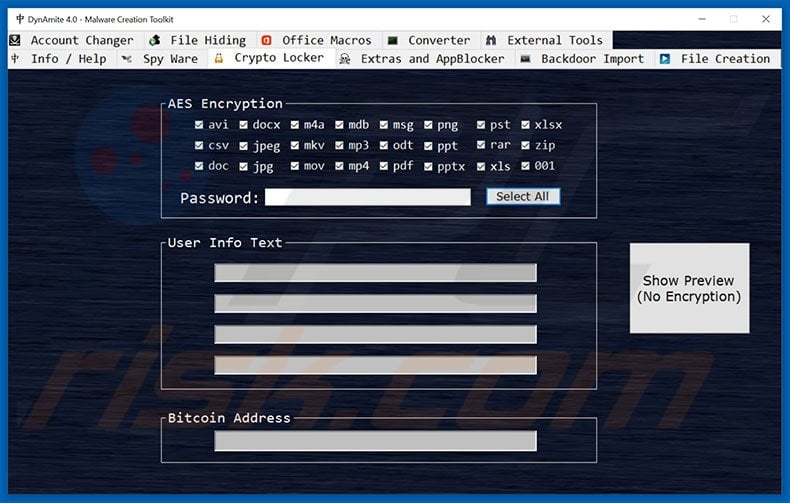Uncheck the ppt checkbox
Screen dimensions: 790x503
pos(428,146)
